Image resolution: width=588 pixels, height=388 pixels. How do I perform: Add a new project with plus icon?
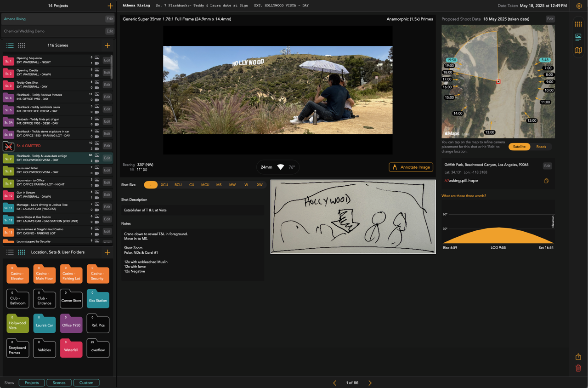[x=110, y=6]
